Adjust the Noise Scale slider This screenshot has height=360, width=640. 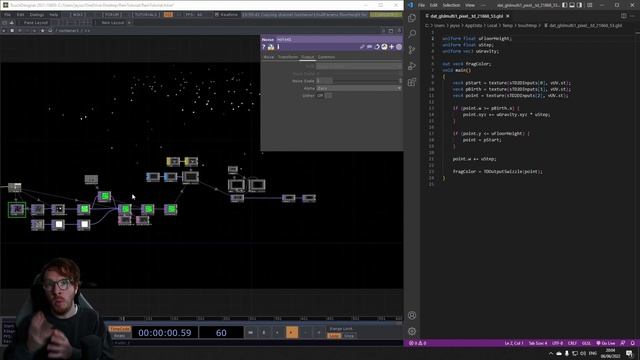click(x=359, y=81)
